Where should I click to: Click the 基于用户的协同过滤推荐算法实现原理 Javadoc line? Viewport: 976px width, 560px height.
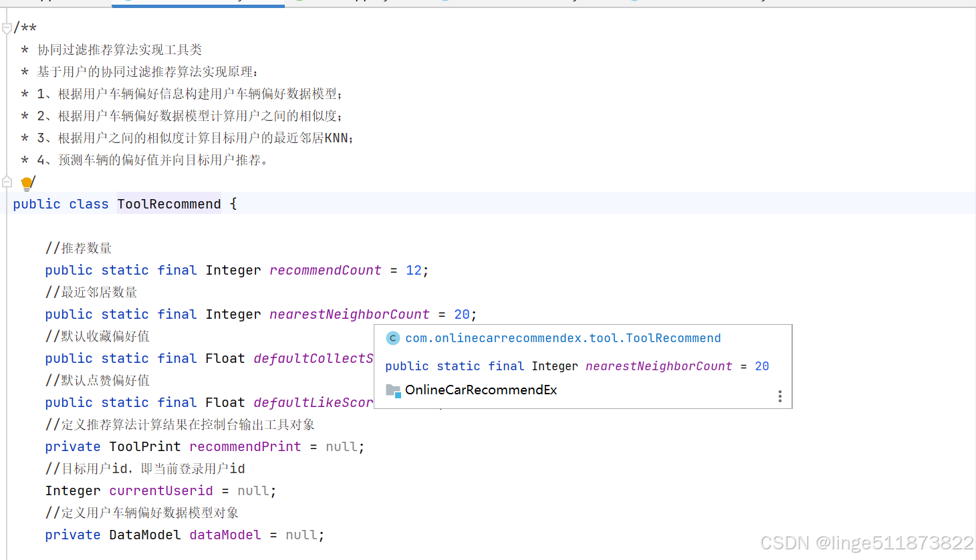148,72
